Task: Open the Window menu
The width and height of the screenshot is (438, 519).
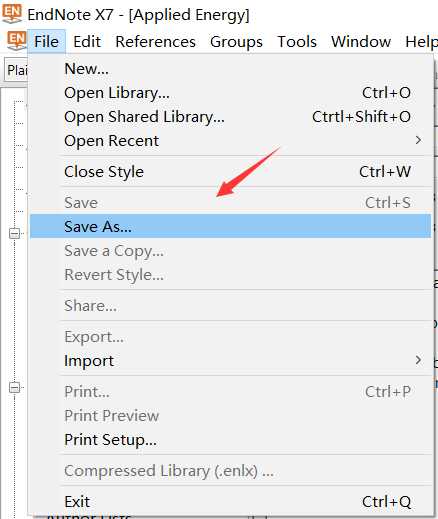Action: [x=361, y=42]
